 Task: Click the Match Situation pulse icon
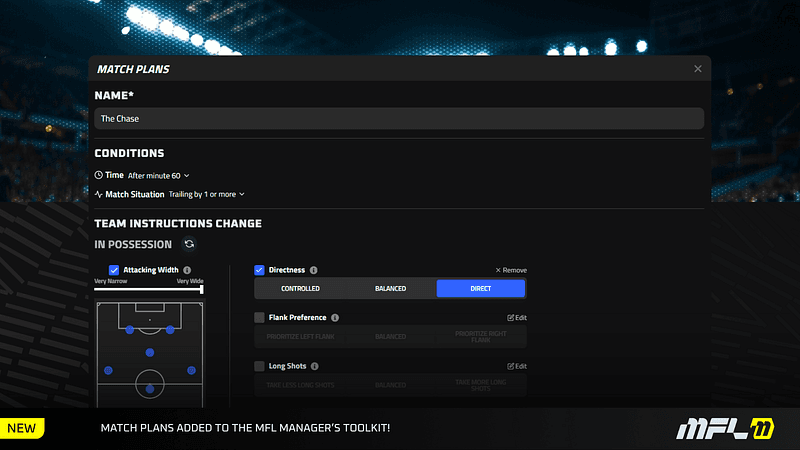(99, 194)
